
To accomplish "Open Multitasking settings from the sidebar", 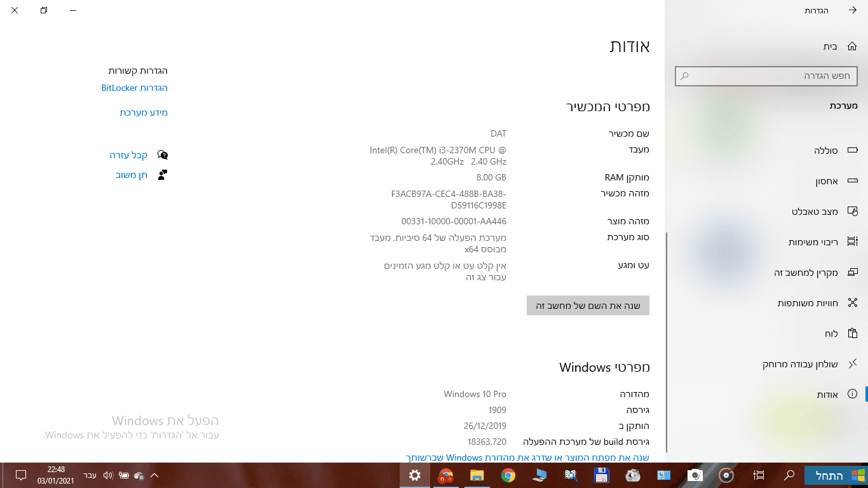I will point(817,241).
